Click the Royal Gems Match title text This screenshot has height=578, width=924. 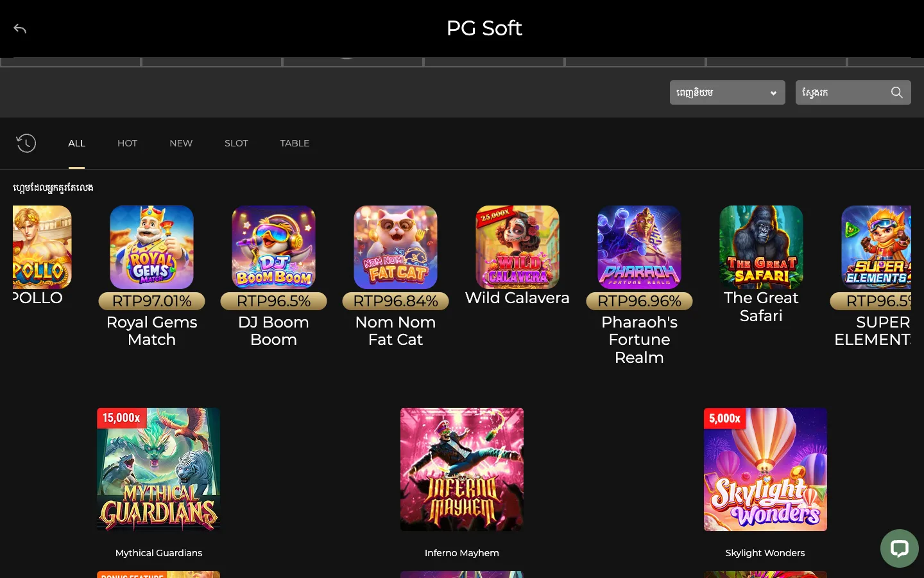point(151,331)
